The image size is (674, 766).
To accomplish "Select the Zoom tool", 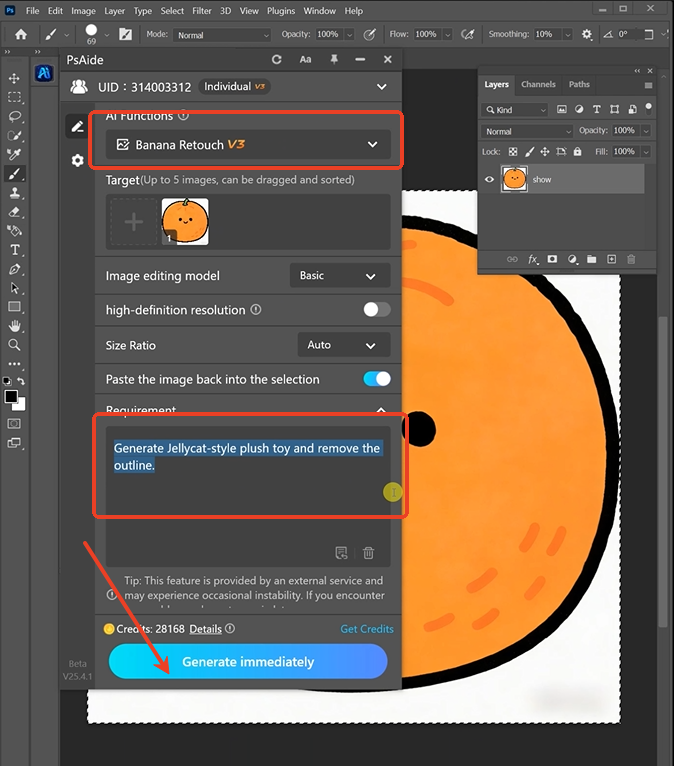I will [x=14, y=345].
